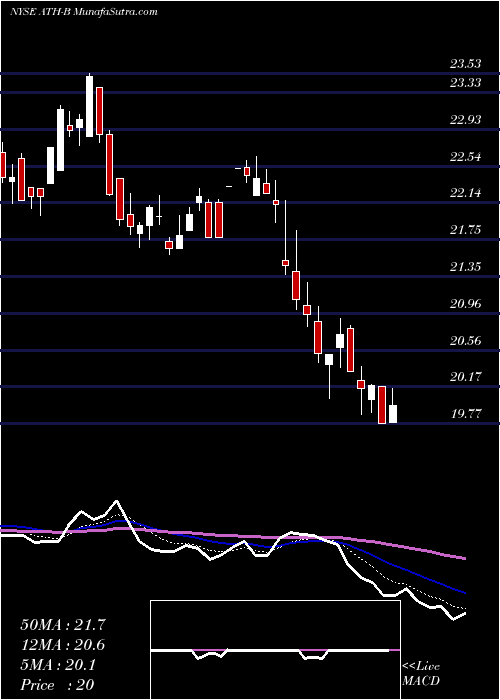The height and width of the screenshot is (700, 500).
Task: Select the 23.33 price level label
Action: [x=466, y=83]
